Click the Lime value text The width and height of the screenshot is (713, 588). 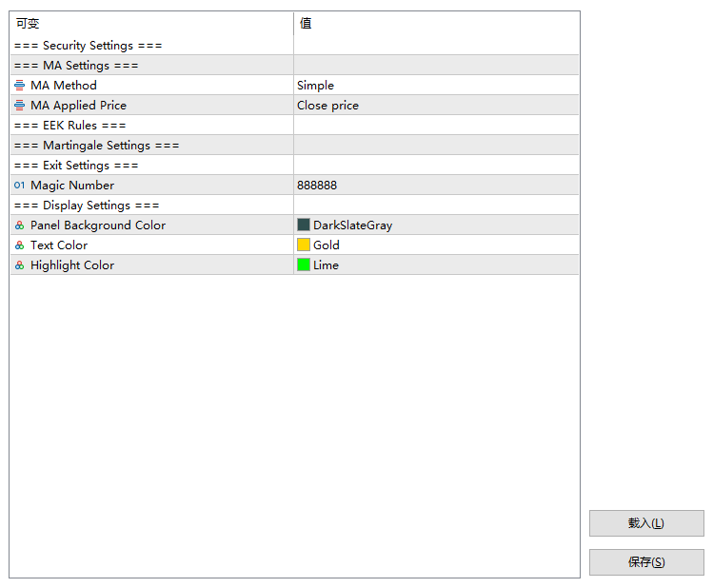pos(326,265)
